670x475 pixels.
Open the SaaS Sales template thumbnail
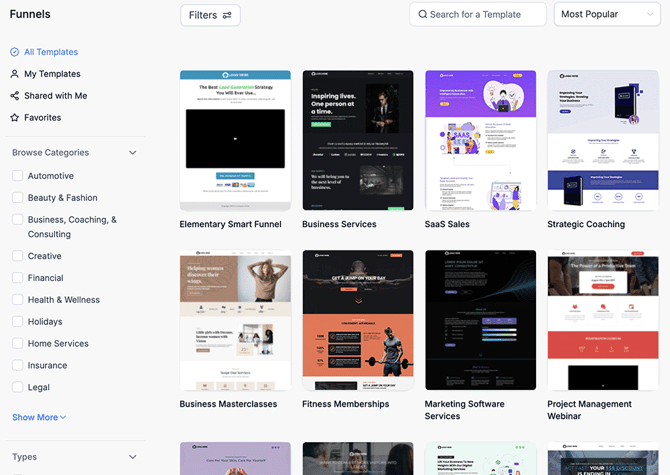click(x=481, y=141)
